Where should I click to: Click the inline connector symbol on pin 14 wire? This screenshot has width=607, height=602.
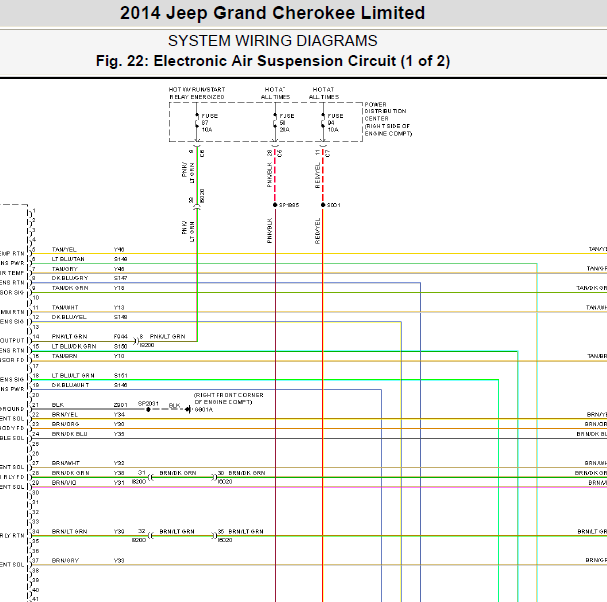coord(136,341)
